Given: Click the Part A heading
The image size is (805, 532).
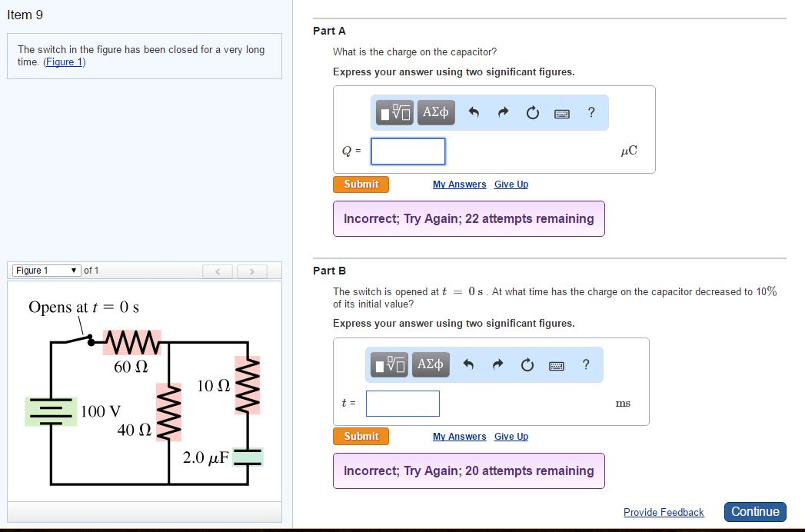Looking at the screenshot, I should click(x=330, y=31).
